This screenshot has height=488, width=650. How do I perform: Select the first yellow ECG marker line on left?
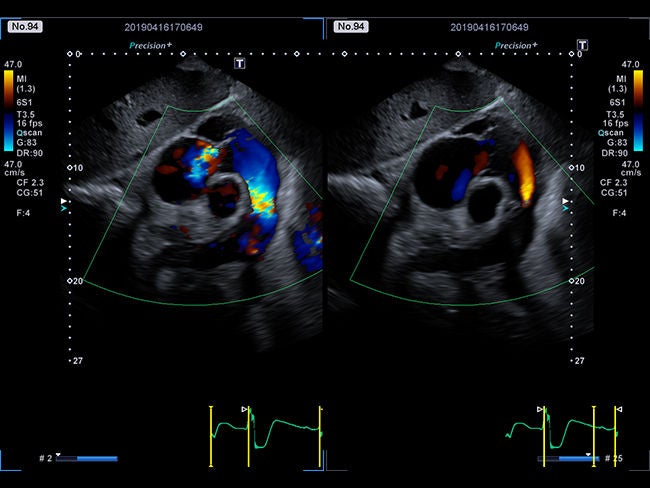pos(211,436)
